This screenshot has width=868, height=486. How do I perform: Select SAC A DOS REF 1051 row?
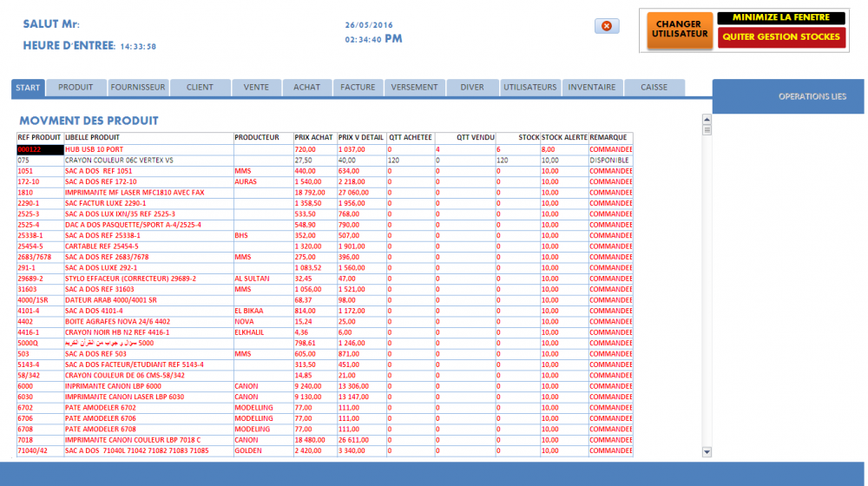(325, 171)
